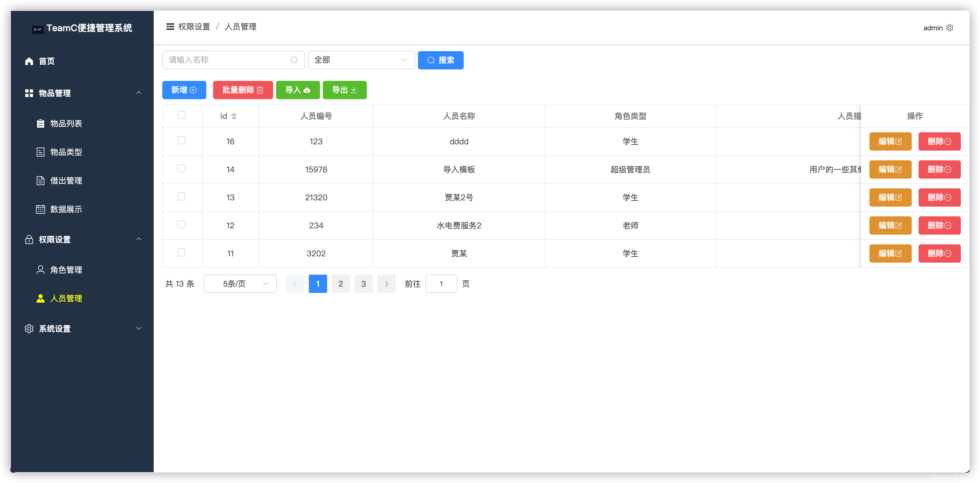980x483 pixels.
Task: Tick the checkbox for id 12
Action: [x=181, y=225]
